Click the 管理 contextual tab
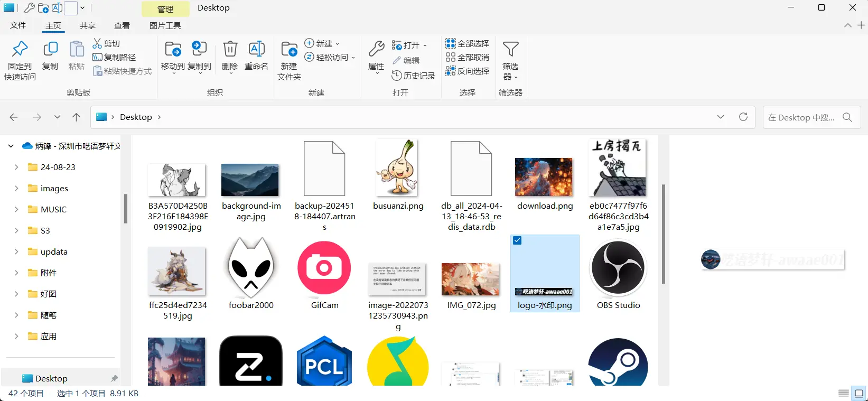The width and height of the screenshot is (868, 401). (x=165, y=9)
